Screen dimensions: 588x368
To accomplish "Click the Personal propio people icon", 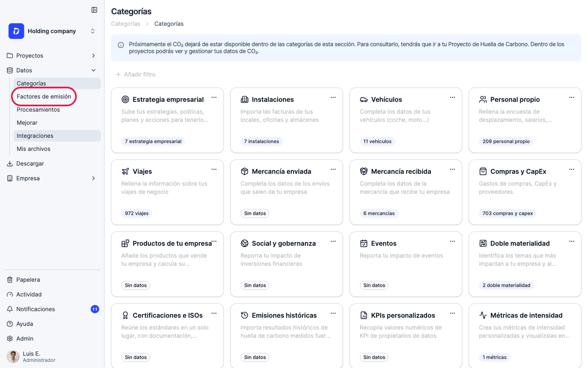I will pyautogui.click(x=483, y=99).
